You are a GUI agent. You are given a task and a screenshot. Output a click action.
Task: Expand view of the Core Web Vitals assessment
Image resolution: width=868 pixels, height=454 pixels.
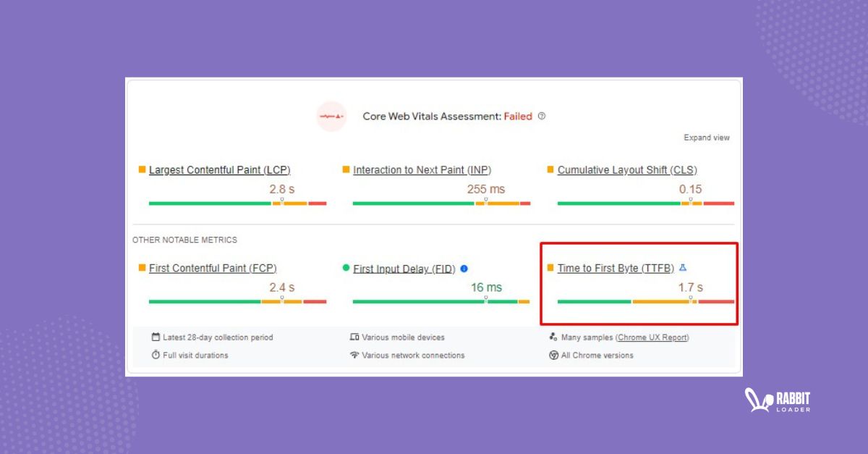707,137
